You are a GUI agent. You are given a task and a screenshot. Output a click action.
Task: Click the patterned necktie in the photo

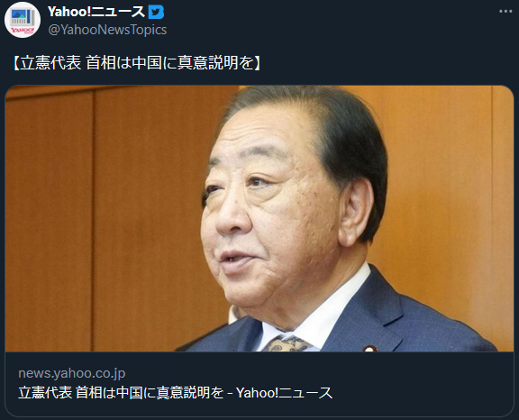tap(288, 343)
